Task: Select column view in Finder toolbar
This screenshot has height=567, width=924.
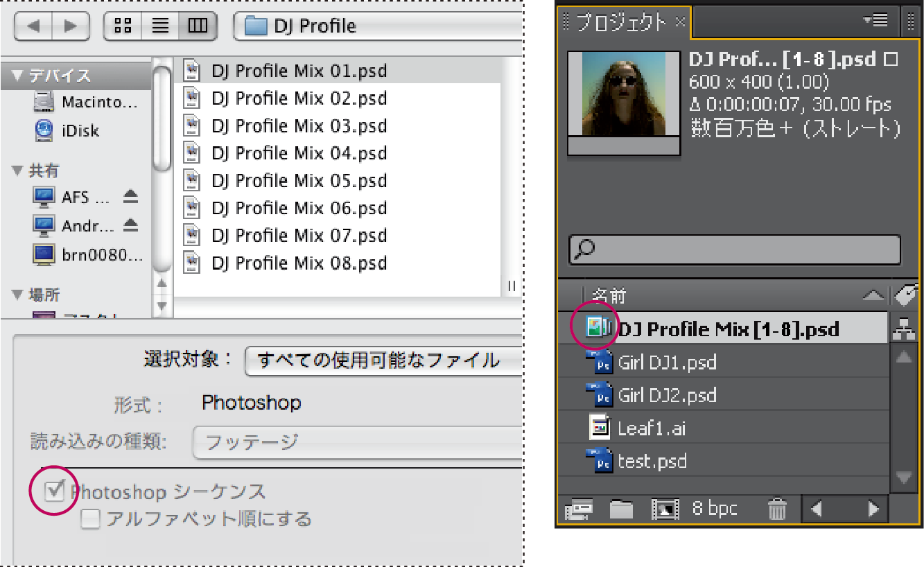Action: pyautogui.click(x=197, y=26)
